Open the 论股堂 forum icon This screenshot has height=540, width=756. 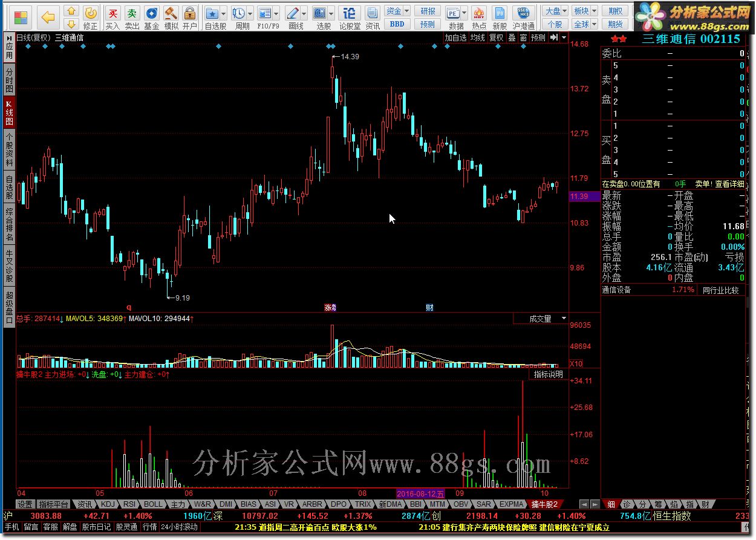tap(350, 18)
